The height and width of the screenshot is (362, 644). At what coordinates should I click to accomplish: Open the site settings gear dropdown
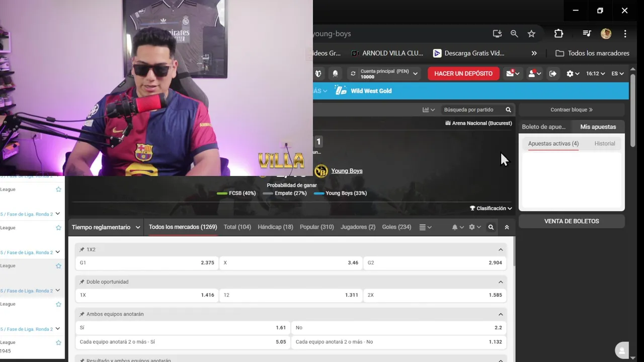(x=573, y=73)
